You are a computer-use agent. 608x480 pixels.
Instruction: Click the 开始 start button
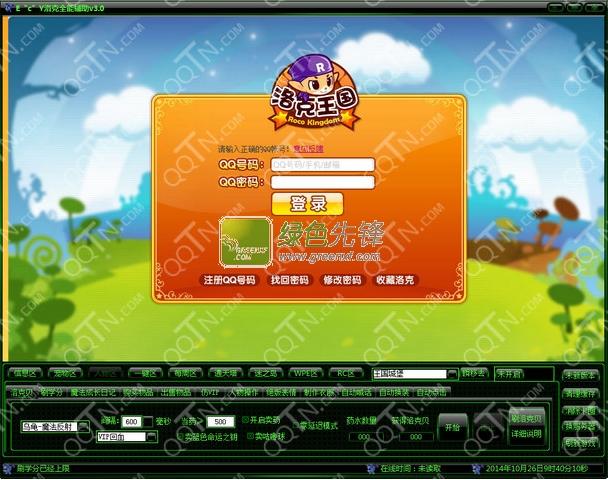[x=452, y=427]
